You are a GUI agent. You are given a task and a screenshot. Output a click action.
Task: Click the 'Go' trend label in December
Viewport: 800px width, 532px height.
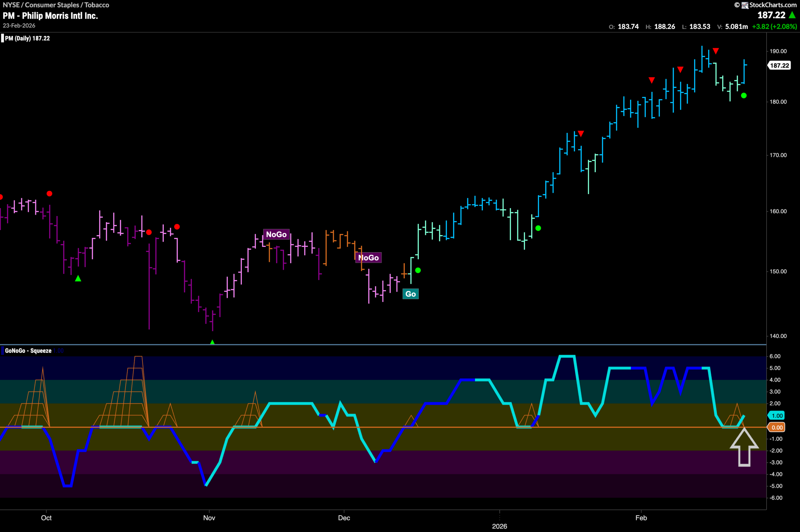(x=410, y=294)
